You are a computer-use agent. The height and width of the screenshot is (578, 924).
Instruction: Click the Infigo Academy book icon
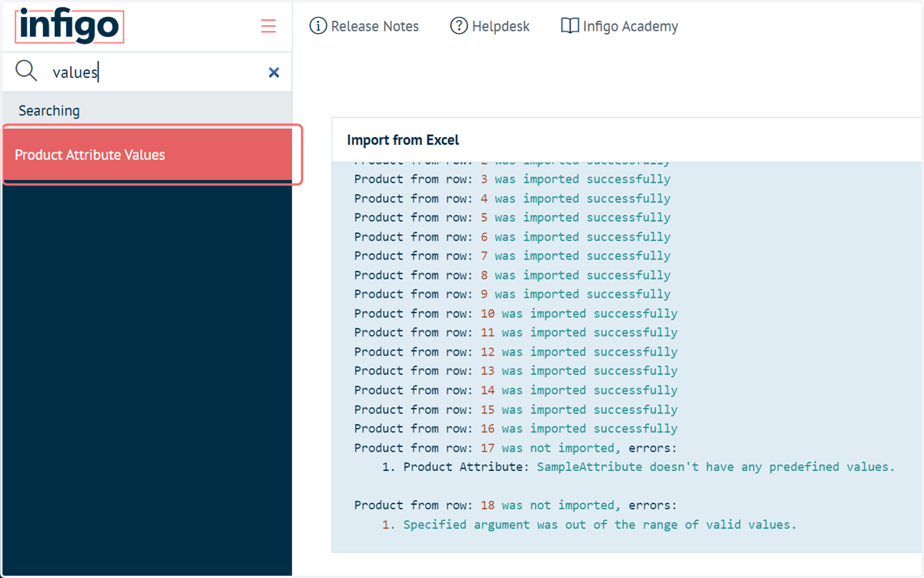[570, 26]
